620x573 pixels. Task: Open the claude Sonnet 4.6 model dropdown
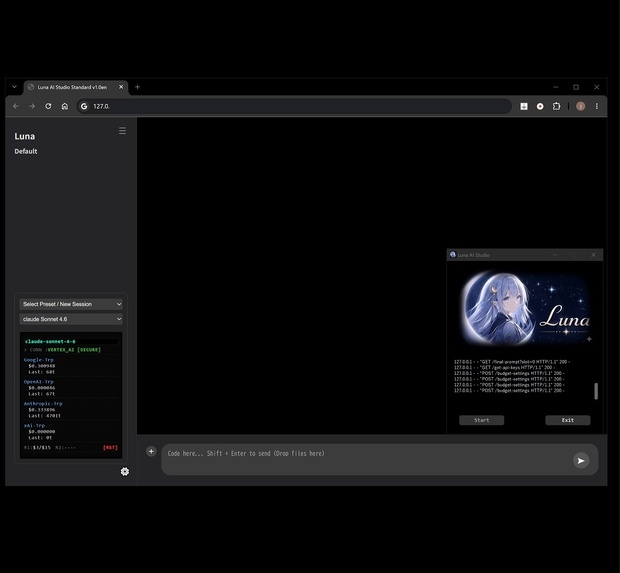[71, 319]
